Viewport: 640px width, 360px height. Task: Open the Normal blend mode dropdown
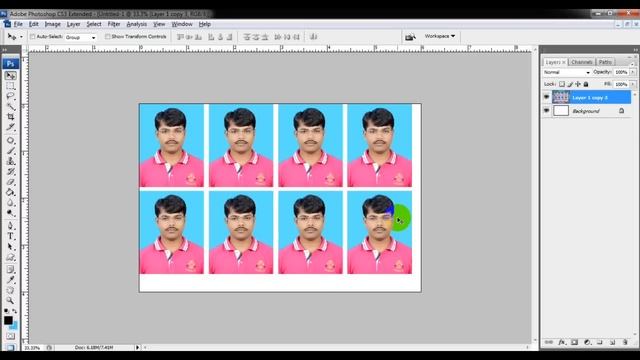pyautogui.click(x=567, y=72)
